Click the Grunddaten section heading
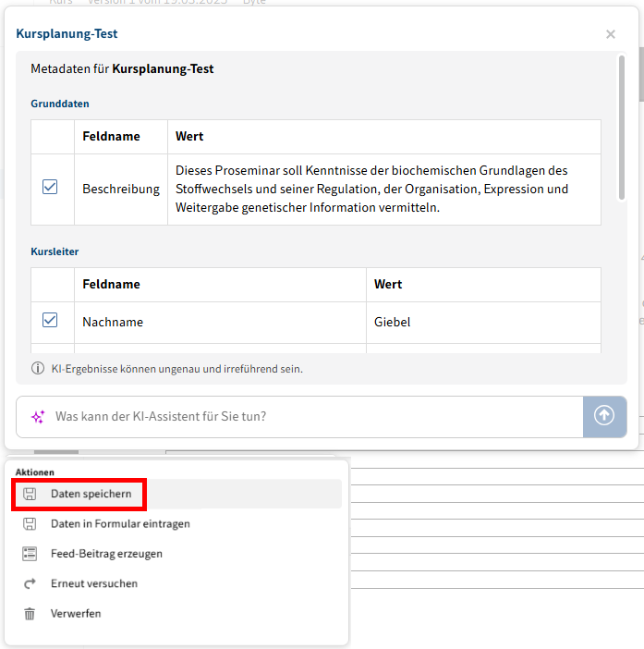The width and height of the screenshot is (644, 649). 60,104
